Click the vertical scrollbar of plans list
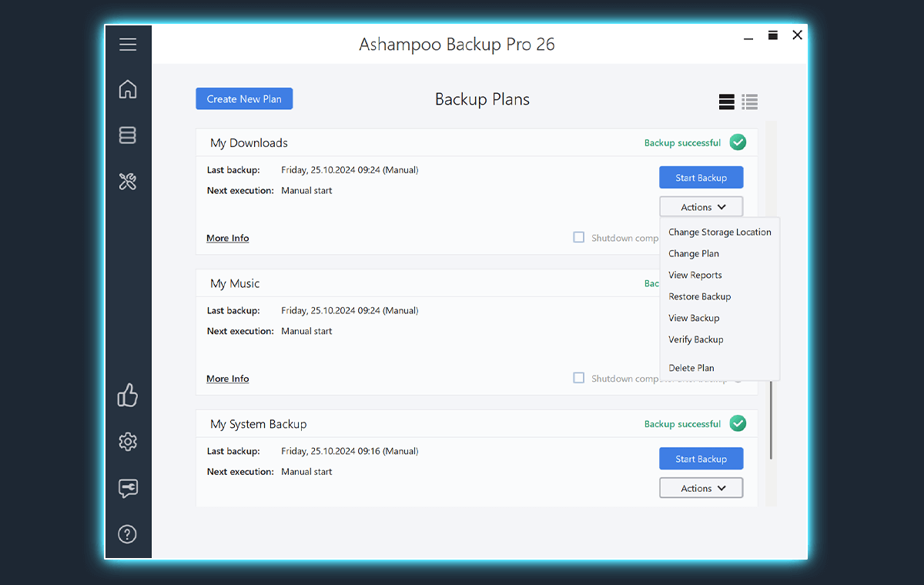This screenshot has height=585, width=924. (771, 416)
